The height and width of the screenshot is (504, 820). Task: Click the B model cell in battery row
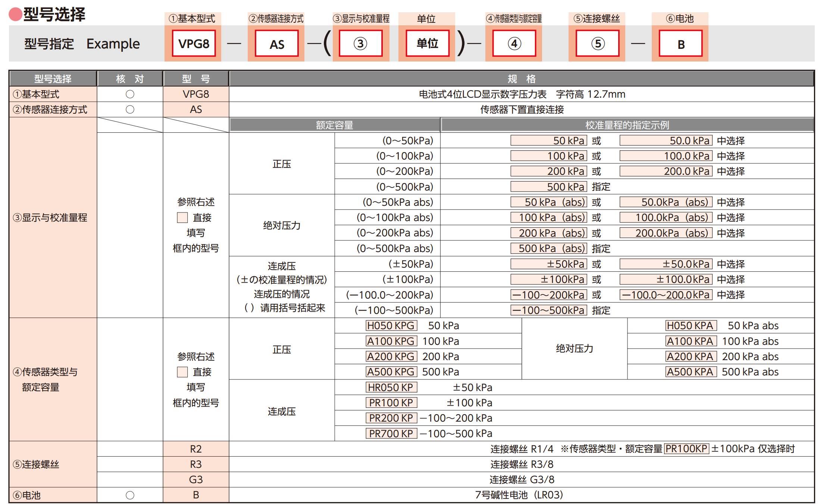[x=196, y=495]
